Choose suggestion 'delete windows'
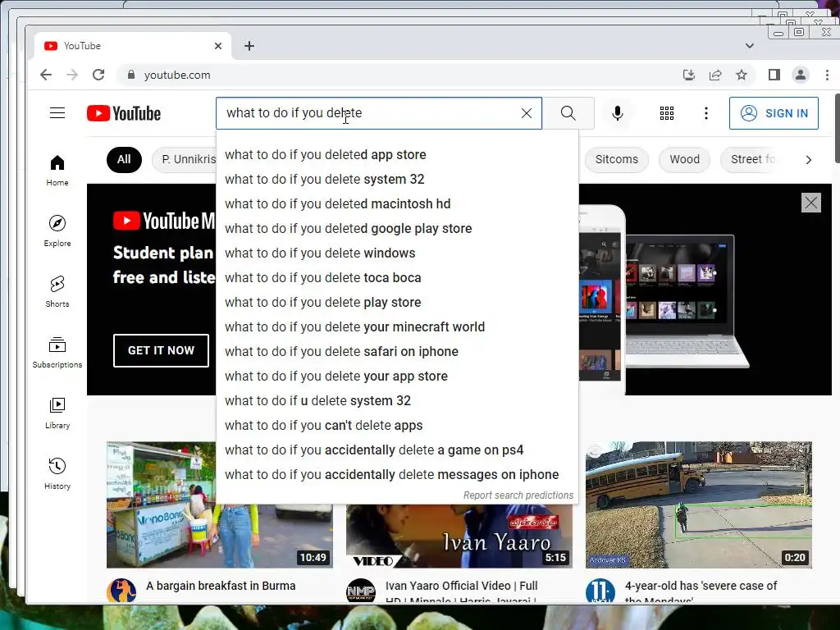840x630 pixels. 397,253
